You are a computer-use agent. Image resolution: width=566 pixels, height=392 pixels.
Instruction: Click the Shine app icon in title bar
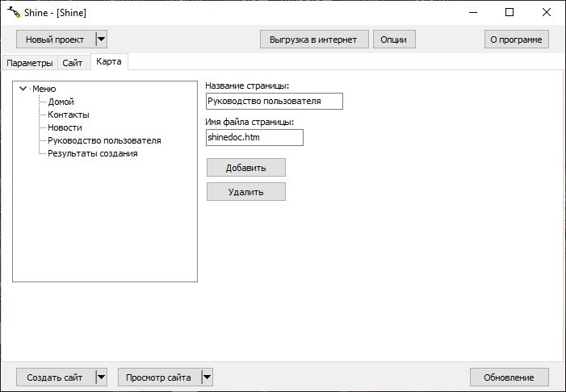(x=12, y=12)
